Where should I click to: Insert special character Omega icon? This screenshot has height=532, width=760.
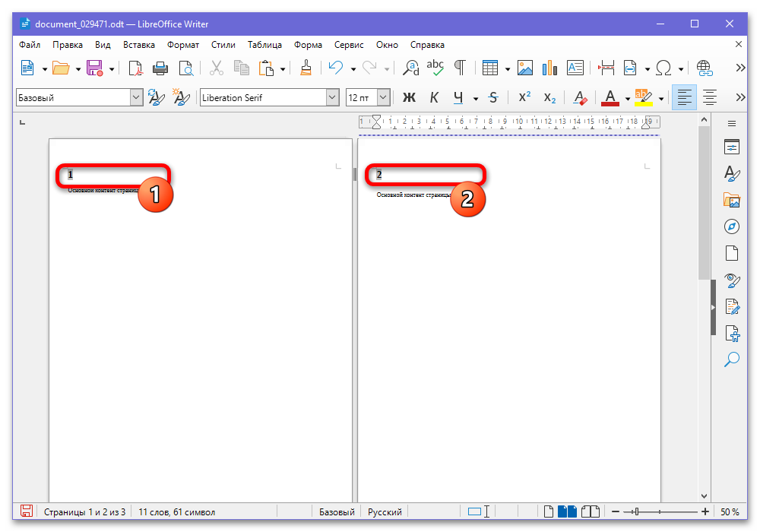point(663,68)
